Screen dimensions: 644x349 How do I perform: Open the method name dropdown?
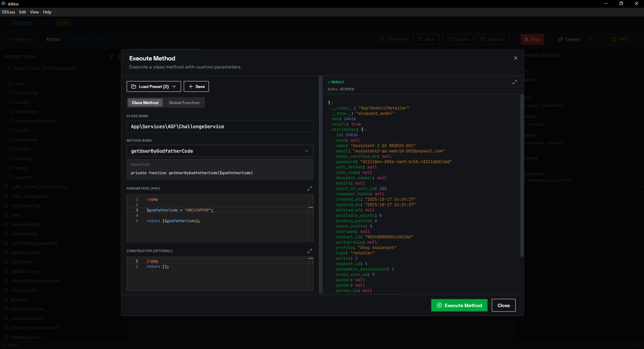306,151
